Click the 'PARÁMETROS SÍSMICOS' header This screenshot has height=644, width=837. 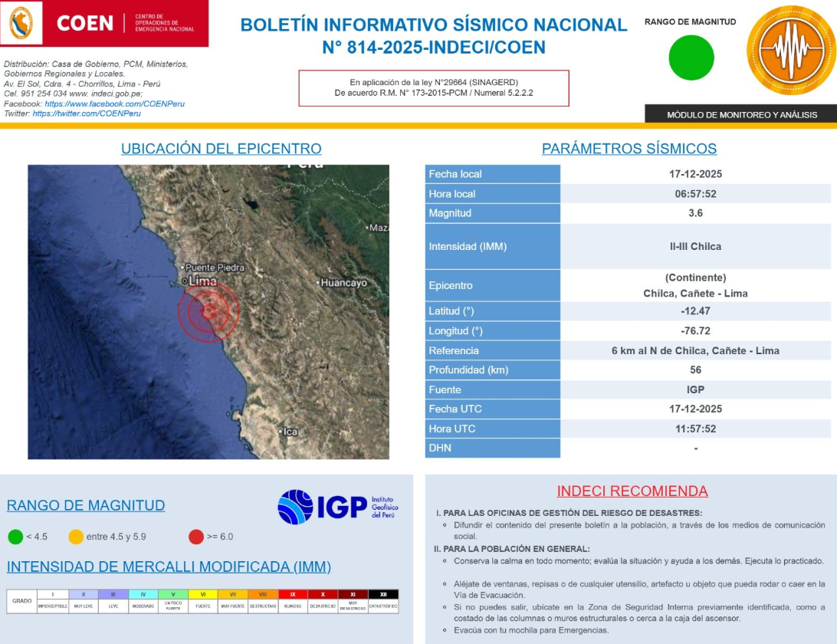click(629, 148)
